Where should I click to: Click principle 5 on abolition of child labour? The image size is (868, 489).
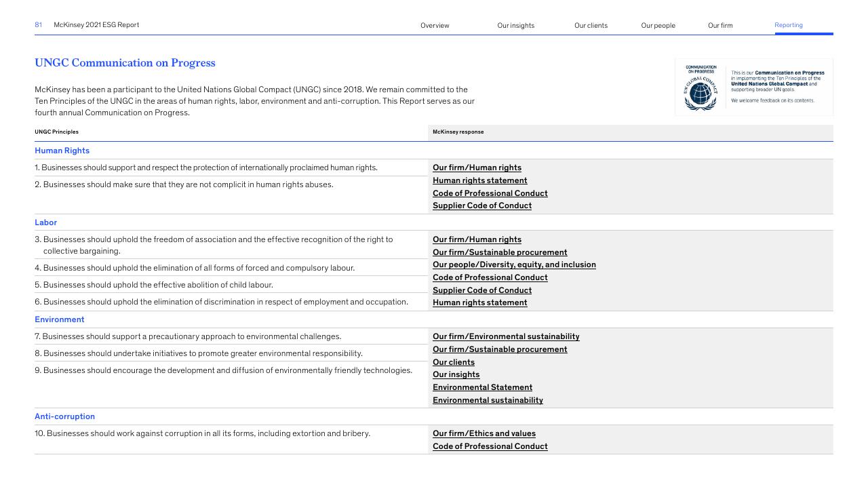pos(154,285)
